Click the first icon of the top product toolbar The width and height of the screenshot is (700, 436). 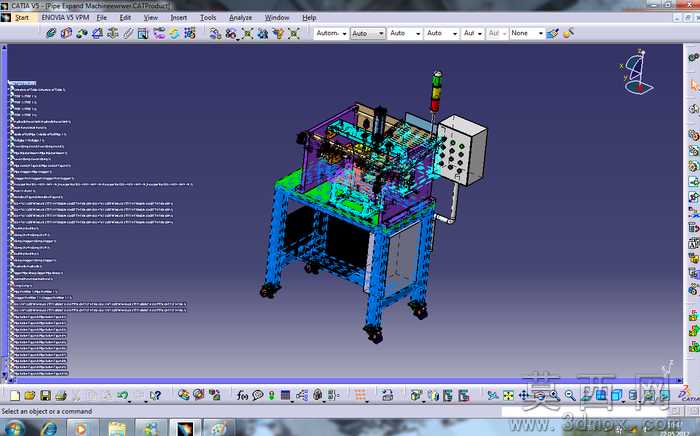click(x=51, y=33)
